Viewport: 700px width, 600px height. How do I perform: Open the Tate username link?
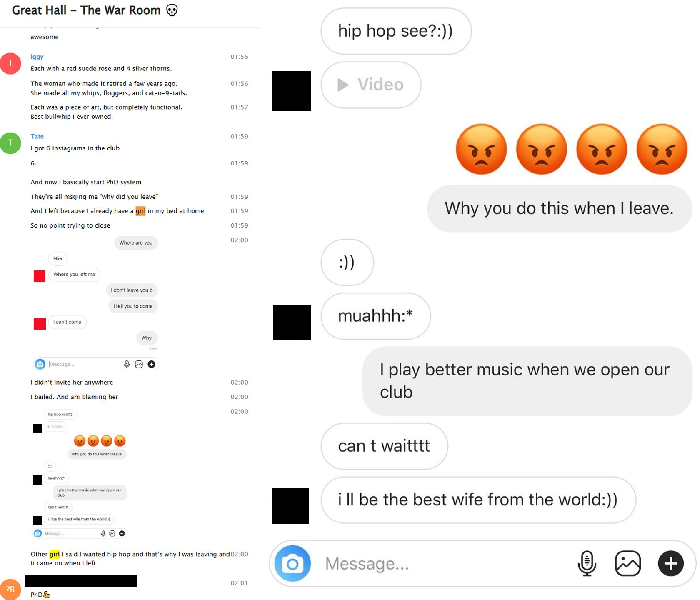click(x=37, y=136)
